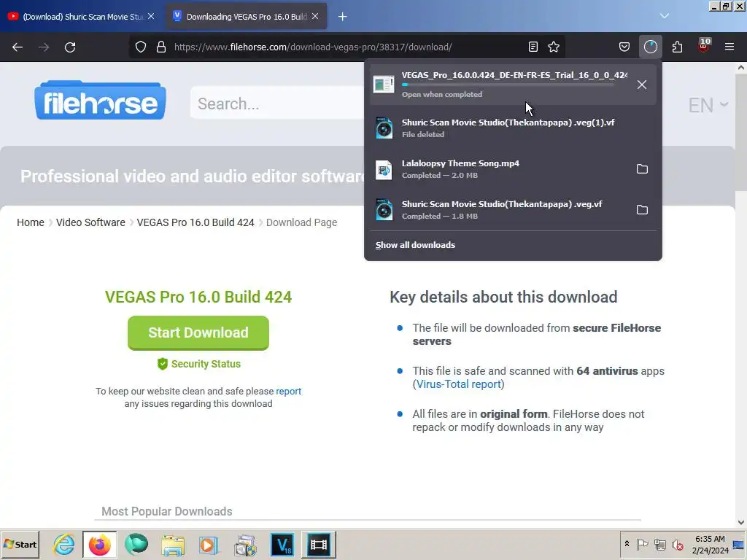The height and width of the screenshot is (560, 747).
Task: Focus the FileHorse search field
Action: [x=279, y=104]
